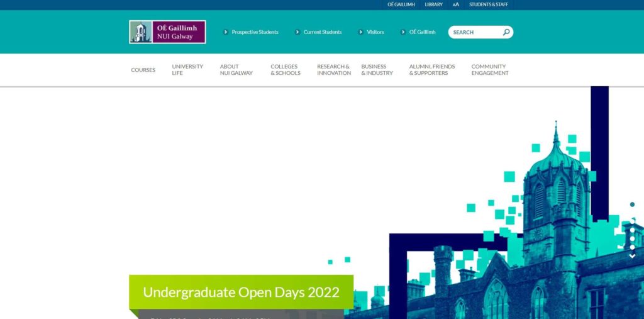Click the down chevron below carousel dots
Screen dimensions: 644x319
pos(632,256)
